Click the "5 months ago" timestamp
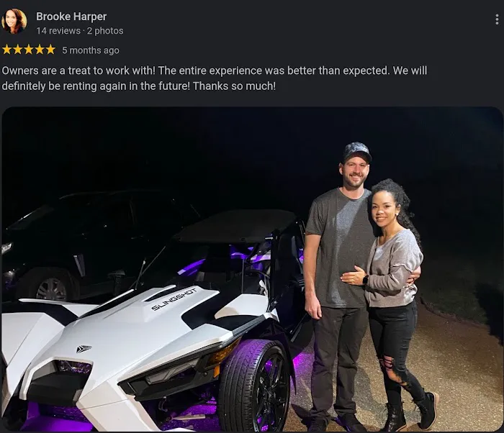Viewport: 504px width, 433px height. pos(91,50)
